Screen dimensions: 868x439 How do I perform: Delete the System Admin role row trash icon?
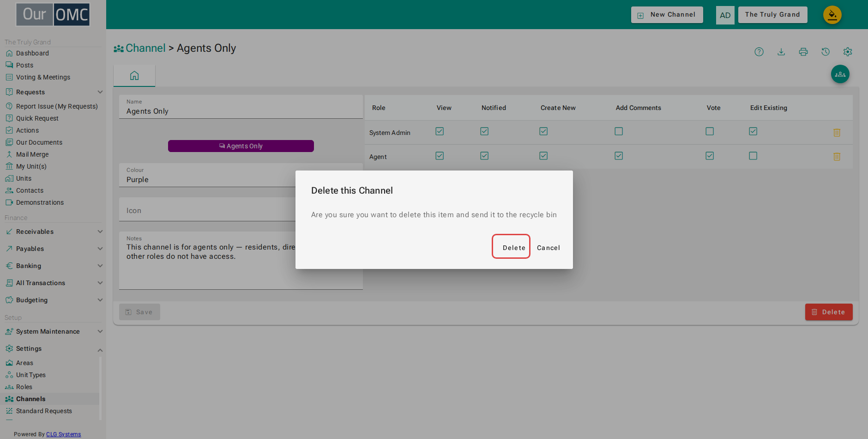click(x=837, y=133)
